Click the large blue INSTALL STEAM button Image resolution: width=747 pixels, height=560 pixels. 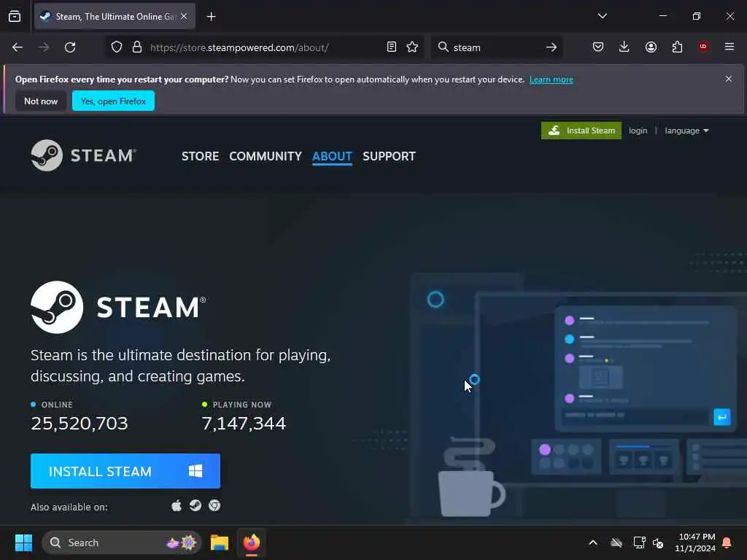click(x=125, y=471)
